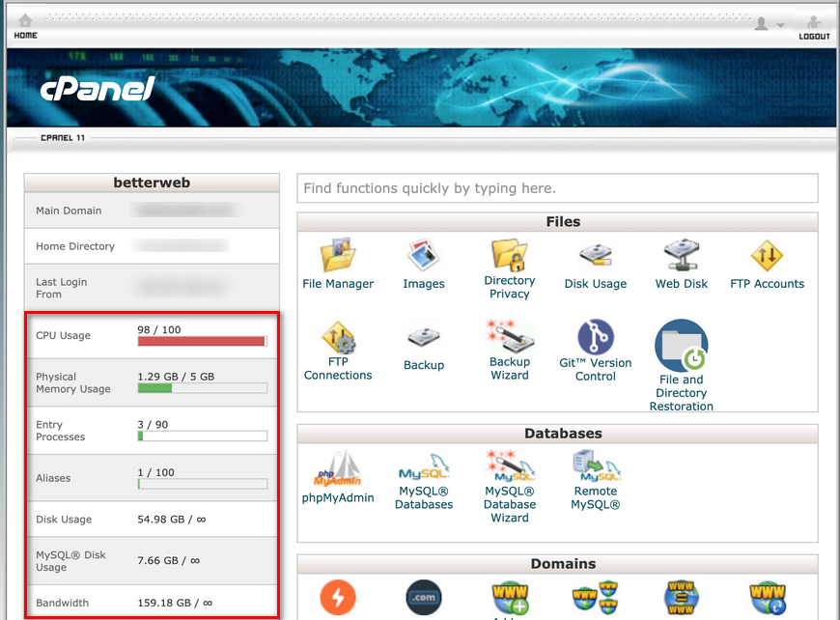Open the Directory Privacy folder-lock icon
The height and width of the screenshot is (620, 840).
tap(509, 255)
